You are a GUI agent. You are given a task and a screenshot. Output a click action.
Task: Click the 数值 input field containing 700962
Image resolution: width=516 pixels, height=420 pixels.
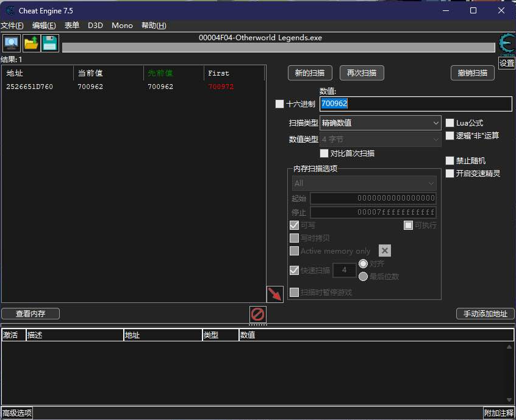(x=416, y=104)
